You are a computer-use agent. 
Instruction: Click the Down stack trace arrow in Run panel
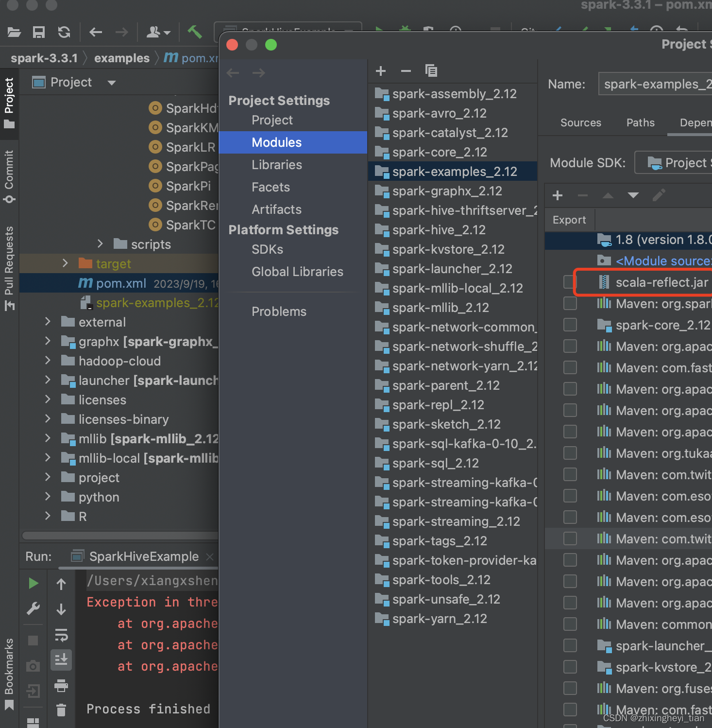61,609
